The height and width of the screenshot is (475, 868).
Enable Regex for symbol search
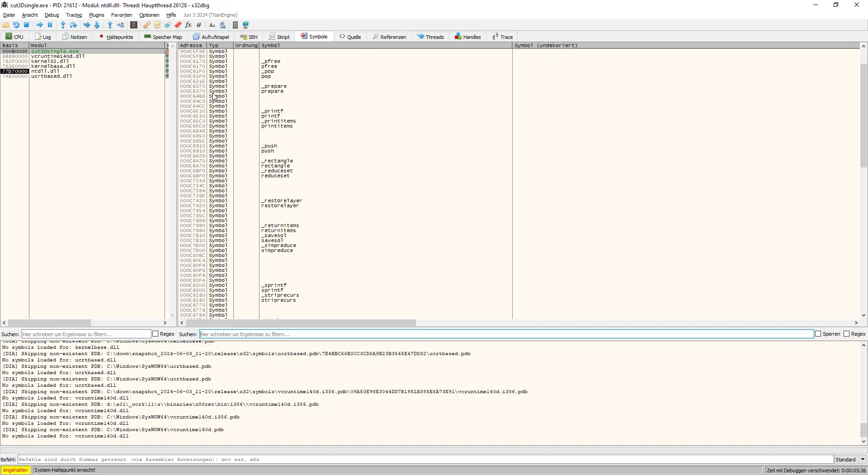847,334
